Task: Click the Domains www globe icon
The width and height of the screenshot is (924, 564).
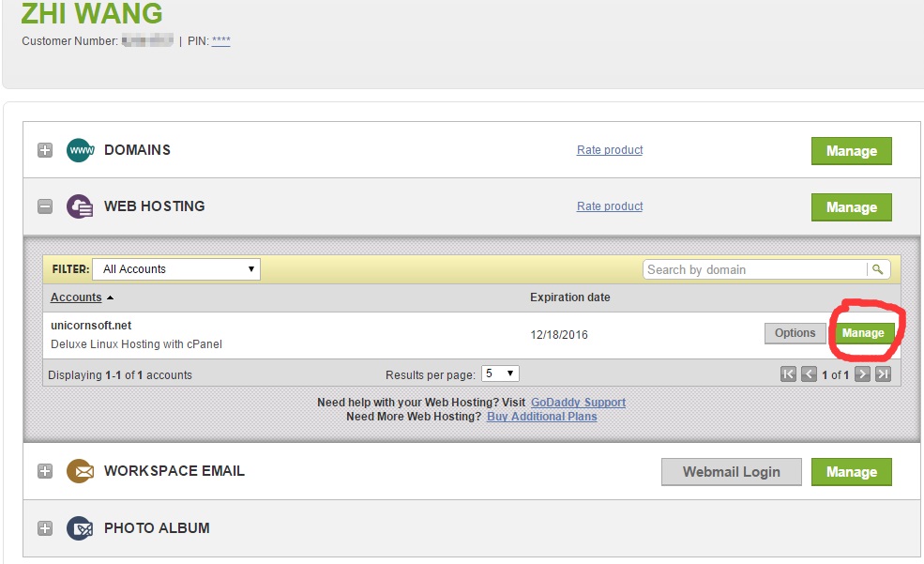Action: tap(80, 150)
